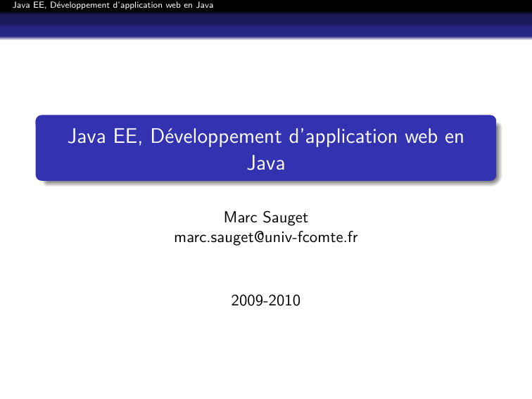Click the blue gradient band under the header
Viewport: 532px width, 399px height.
point(265,25)
